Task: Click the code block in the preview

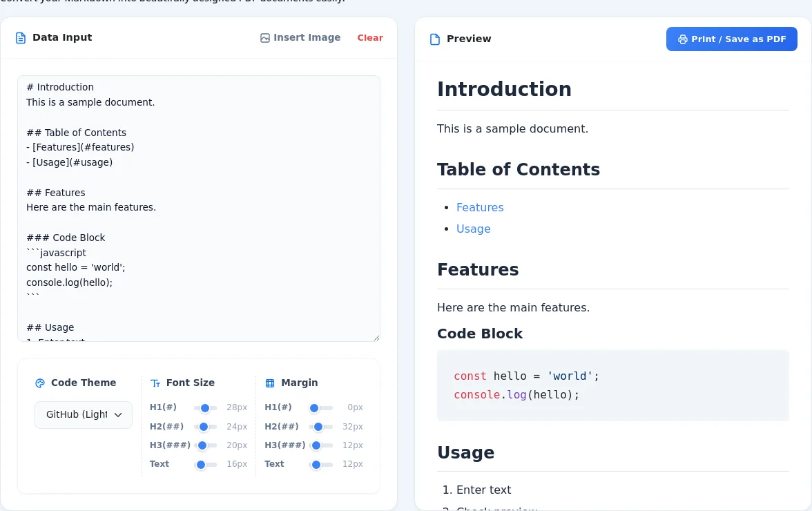Action: tap(612, 386)
